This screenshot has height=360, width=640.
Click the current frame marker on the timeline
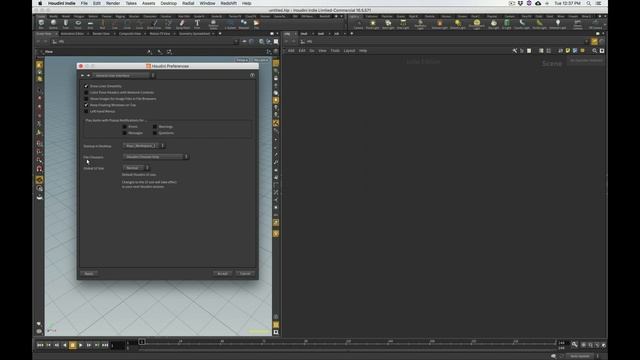(x=142, y=342)
